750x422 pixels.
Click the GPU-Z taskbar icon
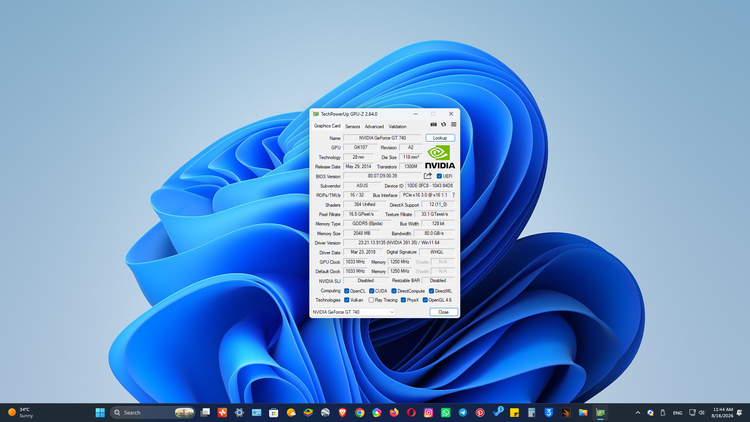pyautogui.click(x=600, y=412)
